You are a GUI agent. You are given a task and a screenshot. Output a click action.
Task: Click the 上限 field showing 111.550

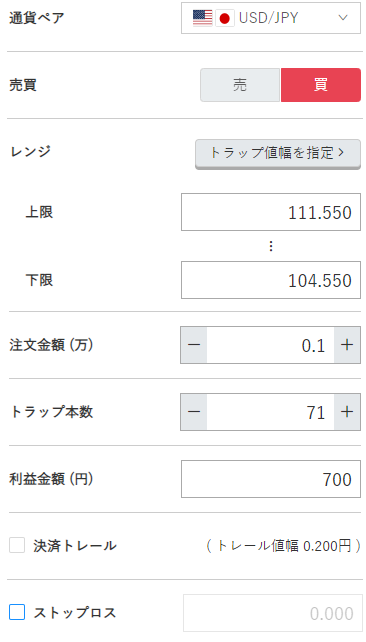(x=271, y=212)
